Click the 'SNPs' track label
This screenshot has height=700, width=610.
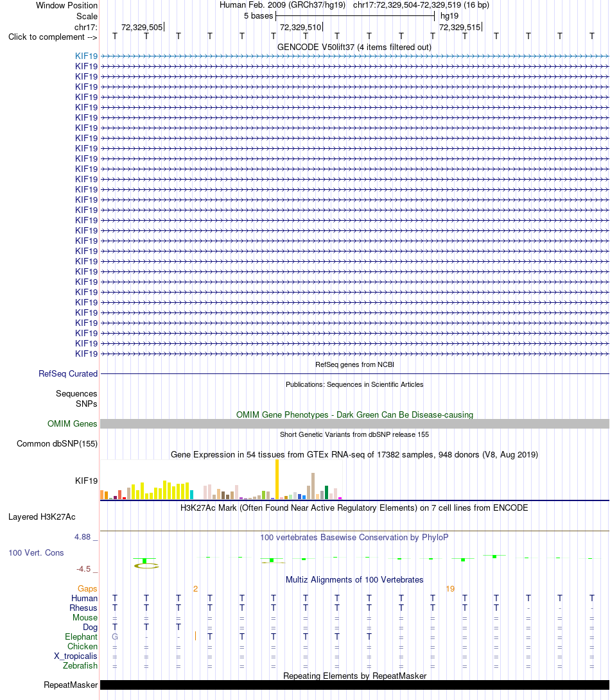pos(86,404)
